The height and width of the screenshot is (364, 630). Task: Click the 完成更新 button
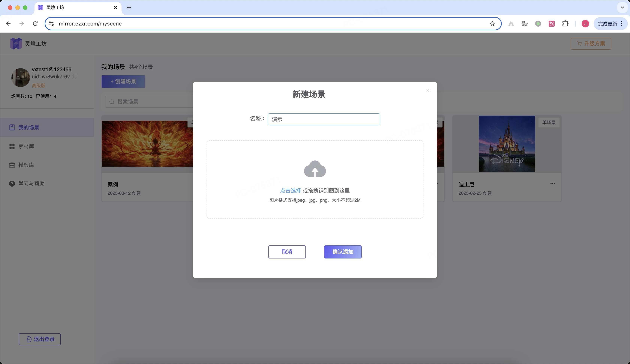pos(607,23)
